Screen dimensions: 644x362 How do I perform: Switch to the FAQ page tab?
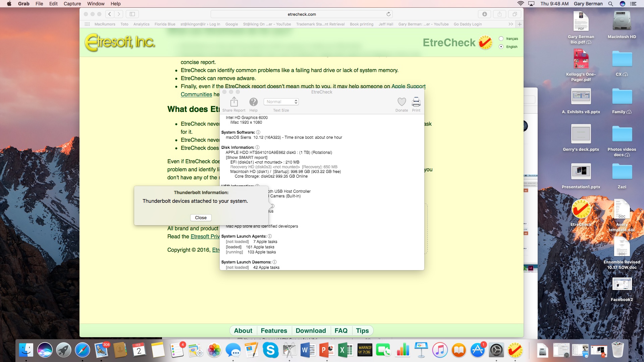point(341,331)
